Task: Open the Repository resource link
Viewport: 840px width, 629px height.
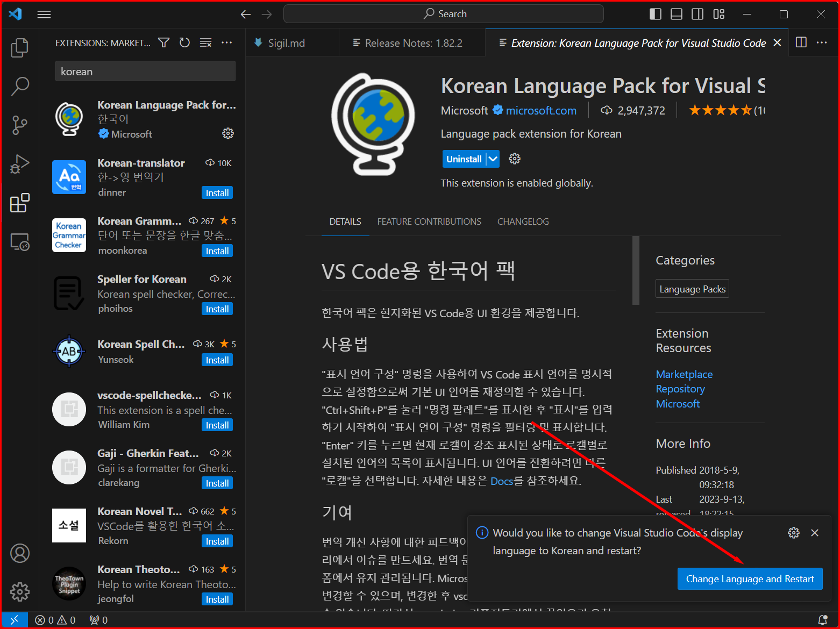Action: click(x=680, y=389)
